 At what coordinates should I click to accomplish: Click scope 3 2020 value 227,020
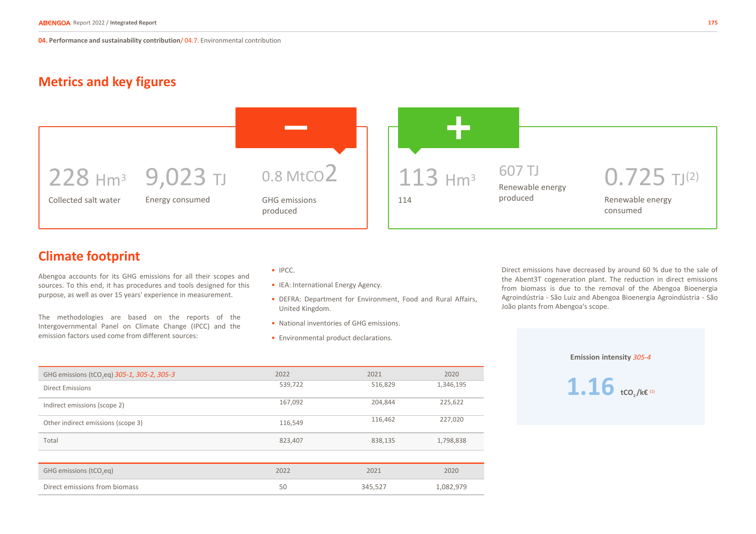[x=451, y=419]
